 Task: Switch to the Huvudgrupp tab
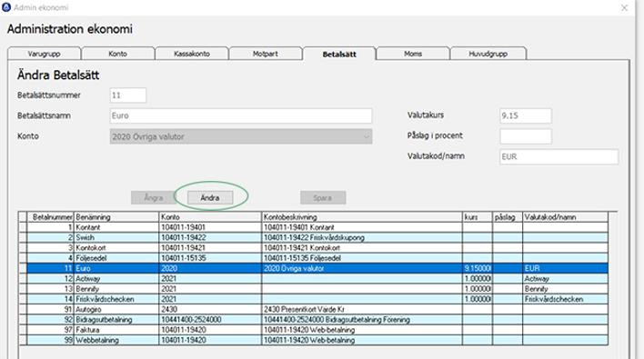488,54
